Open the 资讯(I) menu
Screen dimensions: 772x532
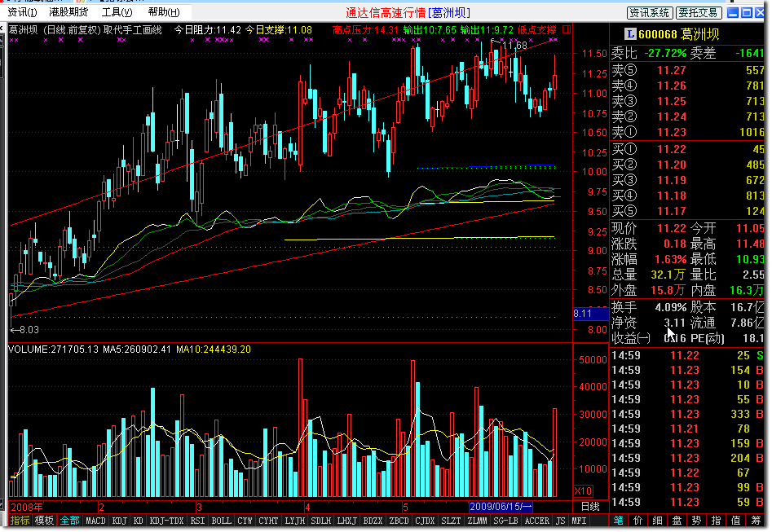coord(22,11)
